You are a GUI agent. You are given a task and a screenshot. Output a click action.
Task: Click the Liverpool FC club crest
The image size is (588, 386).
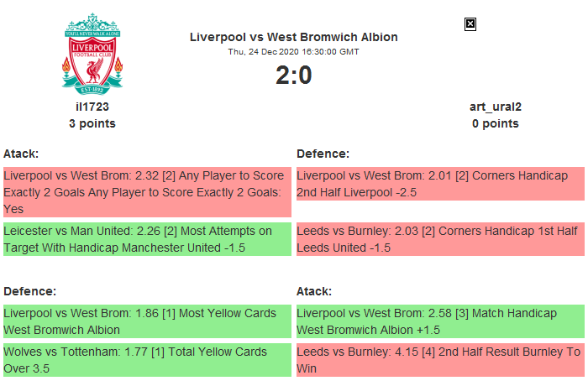(x=92, y=53)
